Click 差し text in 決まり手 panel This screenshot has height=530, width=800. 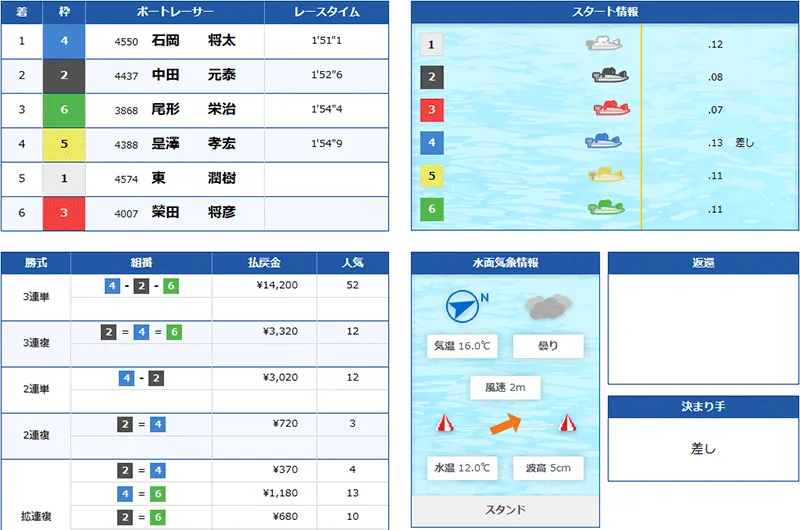[x=703, y=449]
